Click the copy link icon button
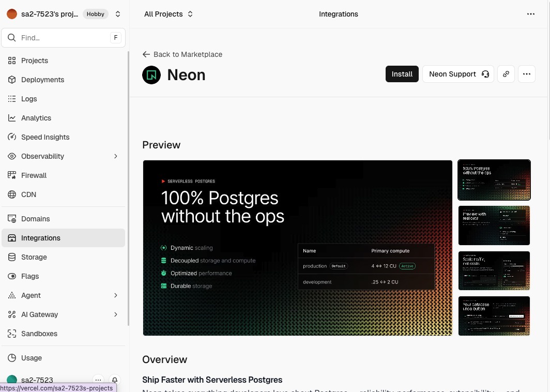550x392 pixels. pos(506,74)
